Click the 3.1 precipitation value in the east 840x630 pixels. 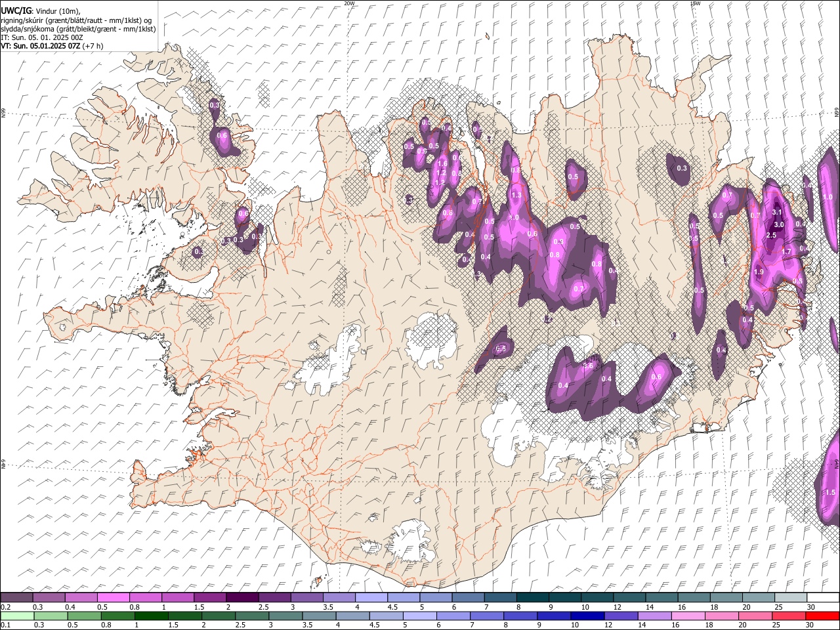tap(777, 213)
